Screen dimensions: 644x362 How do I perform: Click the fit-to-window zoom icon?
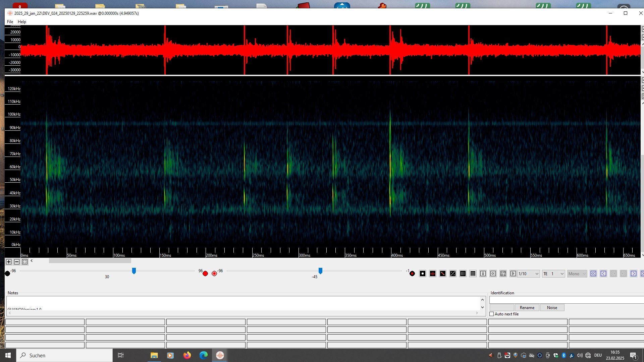pyautogui.click(x=25, y=262)
